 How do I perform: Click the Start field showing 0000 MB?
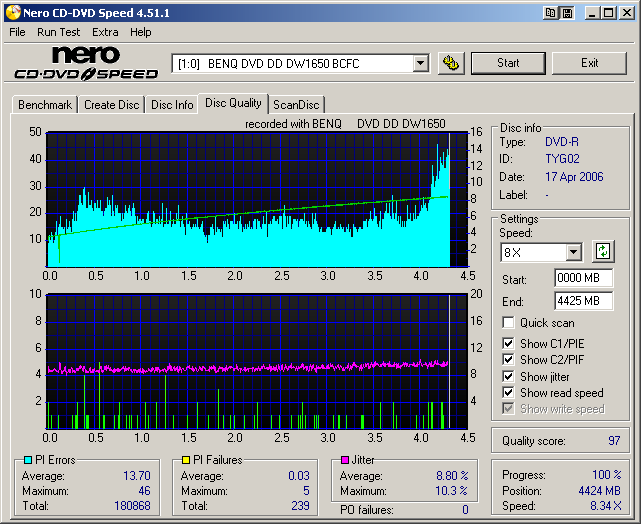tap(584, 278)
